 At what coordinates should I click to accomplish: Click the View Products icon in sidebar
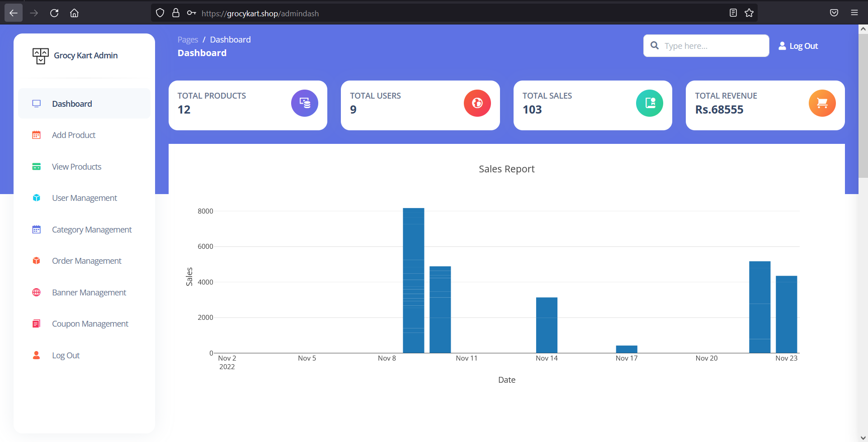(x=36, y=166)
